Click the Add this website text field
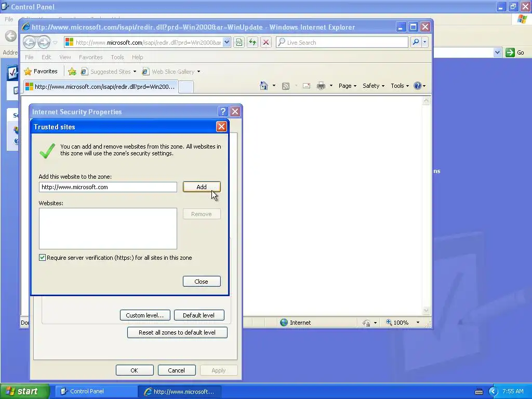The image size is (532, 399). pos(108,187)
